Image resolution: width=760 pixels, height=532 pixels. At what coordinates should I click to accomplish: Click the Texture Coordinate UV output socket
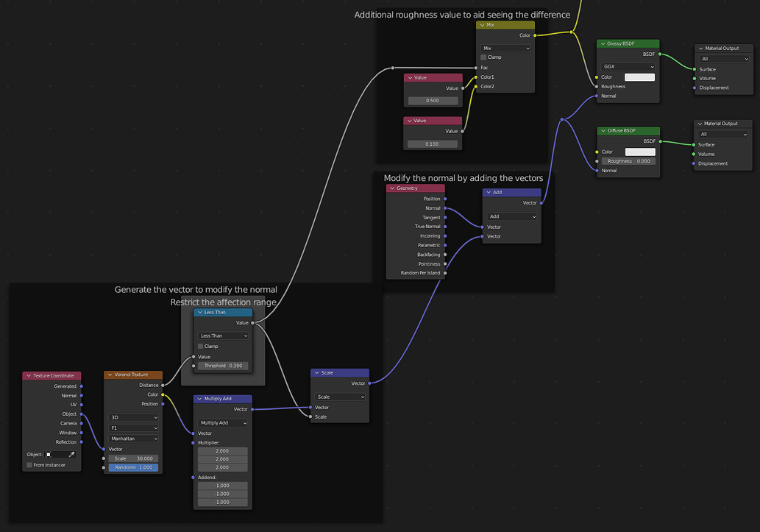tap(82, 405)
